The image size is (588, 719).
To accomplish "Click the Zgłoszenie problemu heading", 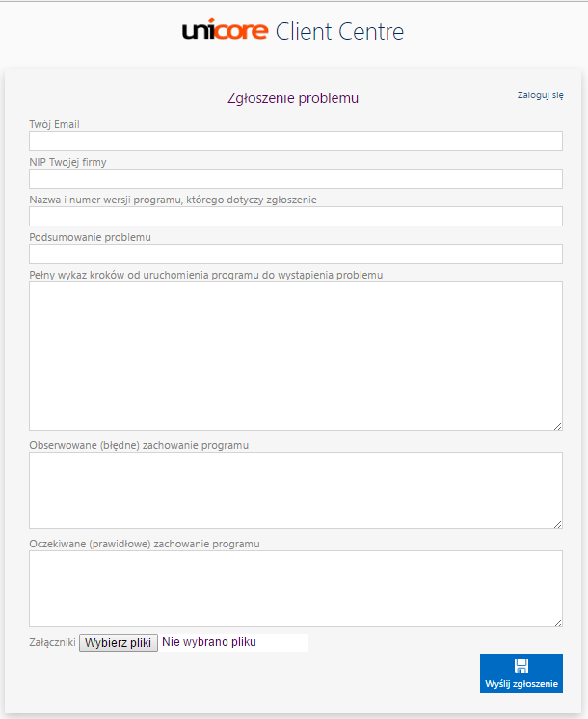I will [293, 98].
